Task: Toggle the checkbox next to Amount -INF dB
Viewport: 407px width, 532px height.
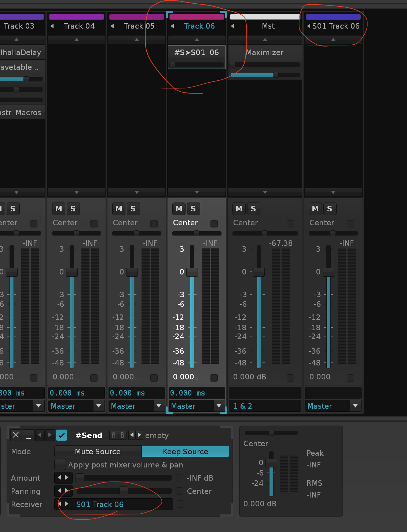Action: (180, 478)
